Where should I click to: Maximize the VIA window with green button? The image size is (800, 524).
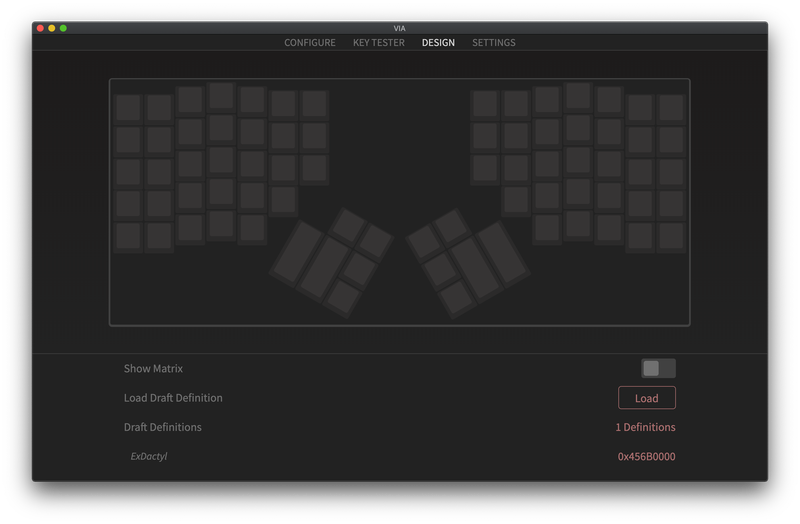click(x=63, y=28)
